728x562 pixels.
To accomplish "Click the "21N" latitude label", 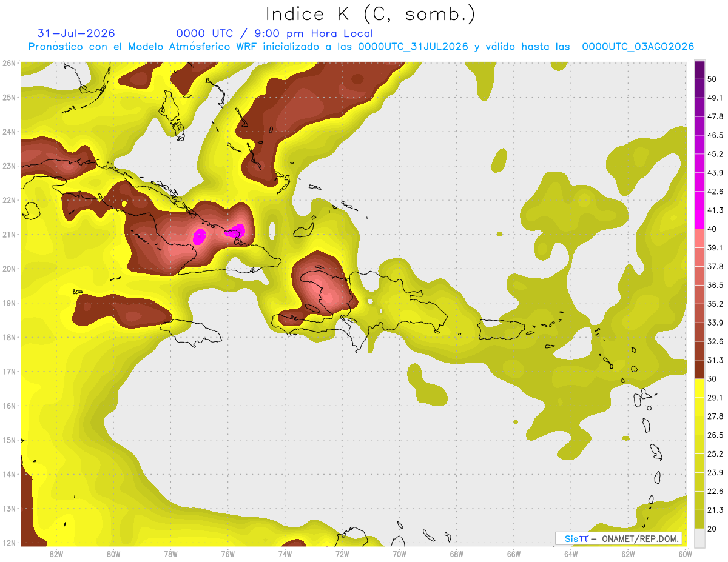I will pyautogui.click(x=9, y=235).
